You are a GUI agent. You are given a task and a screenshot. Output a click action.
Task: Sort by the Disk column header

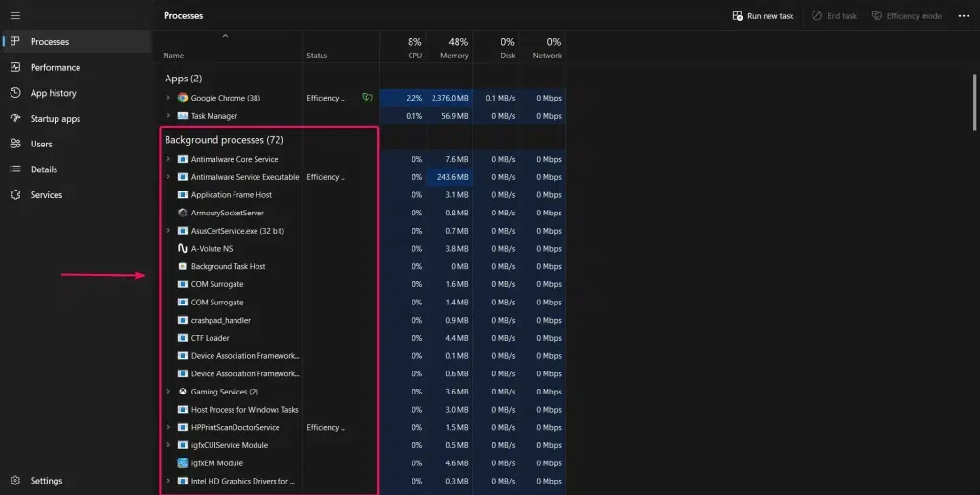[496, 48]
